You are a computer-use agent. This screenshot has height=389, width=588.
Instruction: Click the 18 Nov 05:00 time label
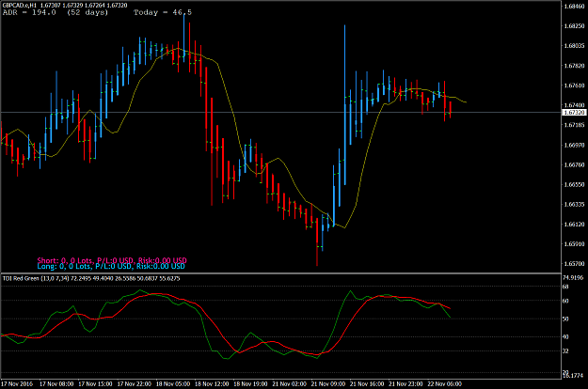click(x=173, y=384)
